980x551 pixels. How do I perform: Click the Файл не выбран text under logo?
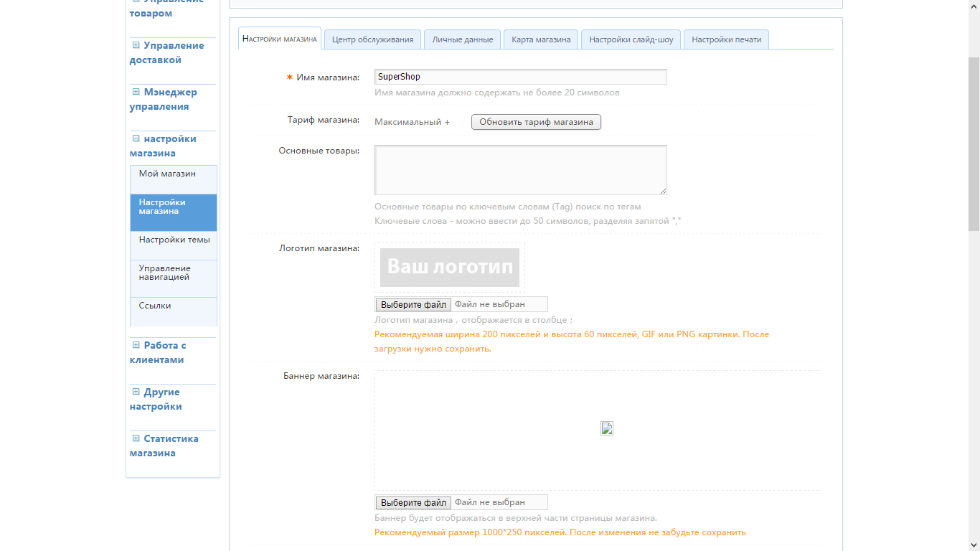(490, 304)
